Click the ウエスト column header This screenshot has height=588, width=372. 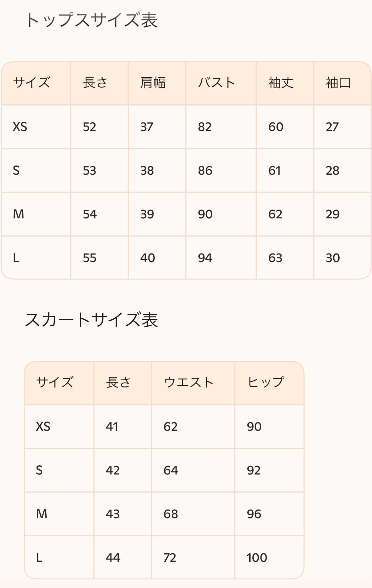click(188, 383)
